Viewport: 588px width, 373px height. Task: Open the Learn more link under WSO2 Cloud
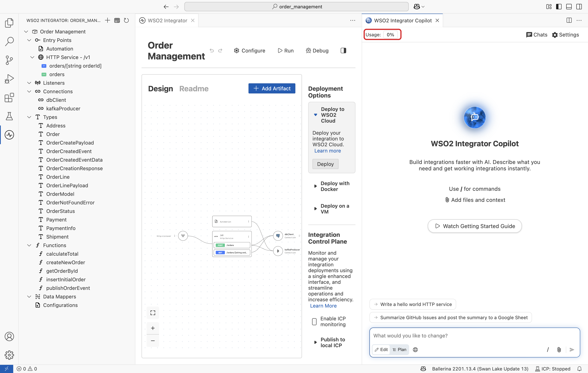click(x=327, y=151)
